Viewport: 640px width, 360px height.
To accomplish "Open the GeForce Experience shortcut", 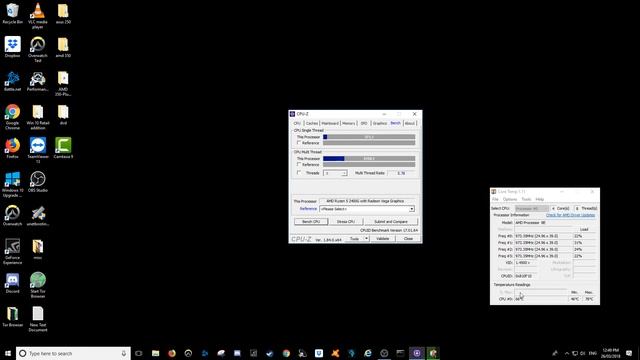I will pyautogui.click(x=12, y=251).
